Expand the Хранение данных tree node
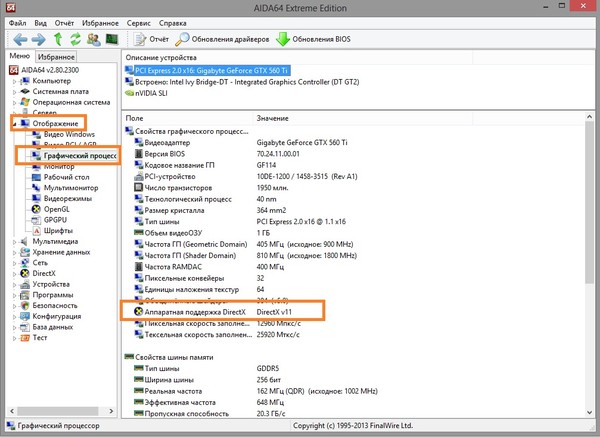The image size is (600, 437). [x=14, y=253]
